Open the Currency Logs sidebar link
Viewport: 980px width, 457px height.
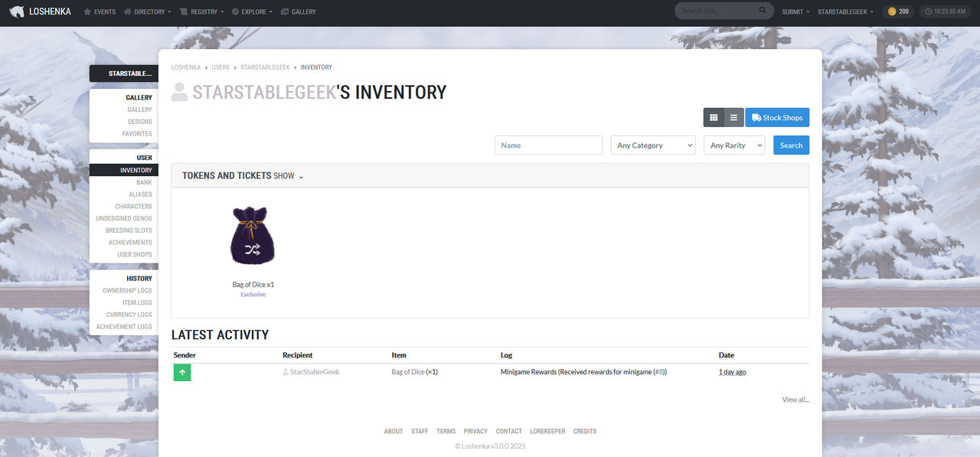[129, 315]
